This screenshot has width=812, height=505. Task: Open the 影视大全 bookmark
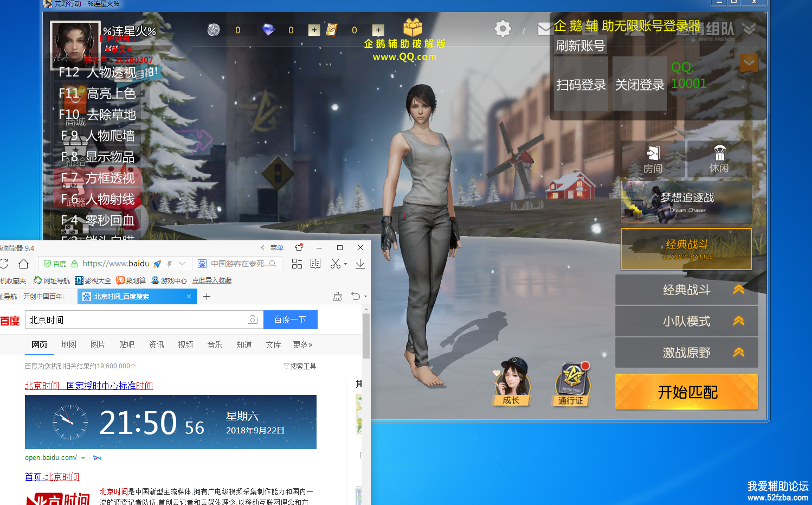pyautogui.click(x=93, y=280)
